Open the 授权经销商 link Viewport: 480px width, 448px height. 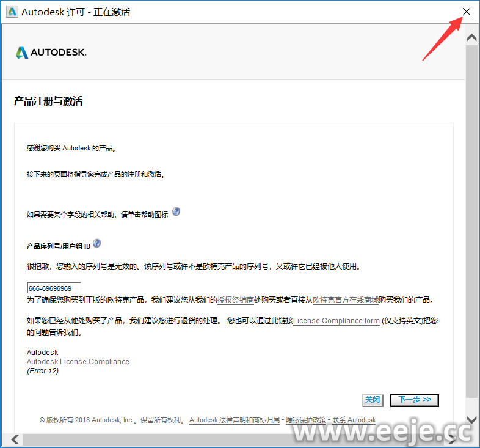tap(235, 300)
